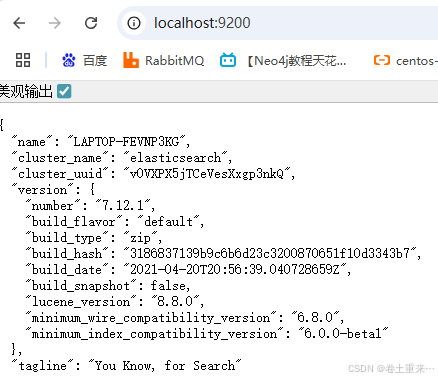Click the version number 7.12.1
Screen dimensions: 438x380
(x=122, y=206)
